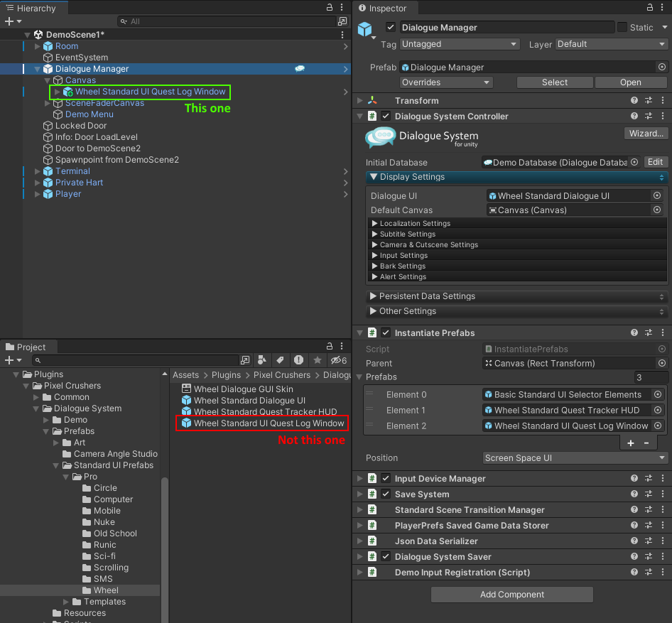Screen dimensions: 672x623
Task: Click the object picker for Element 0
Action: pos(657,394)
